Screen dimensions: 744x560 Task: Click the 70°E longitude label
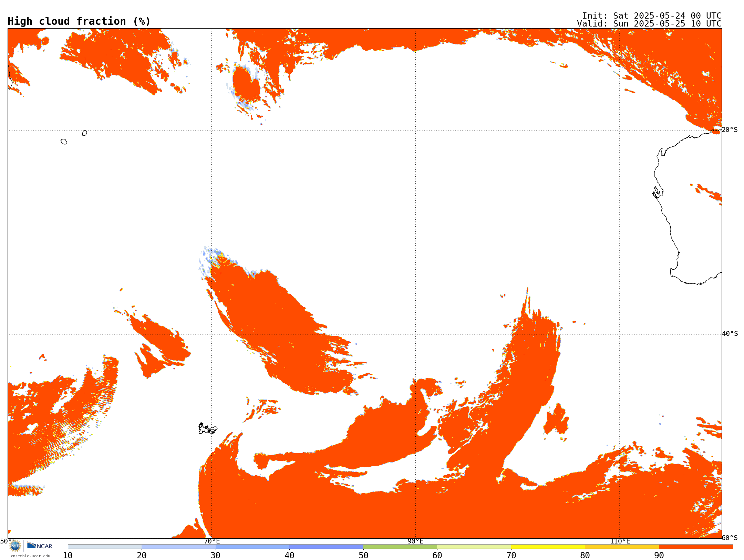(x=212, y=541)
